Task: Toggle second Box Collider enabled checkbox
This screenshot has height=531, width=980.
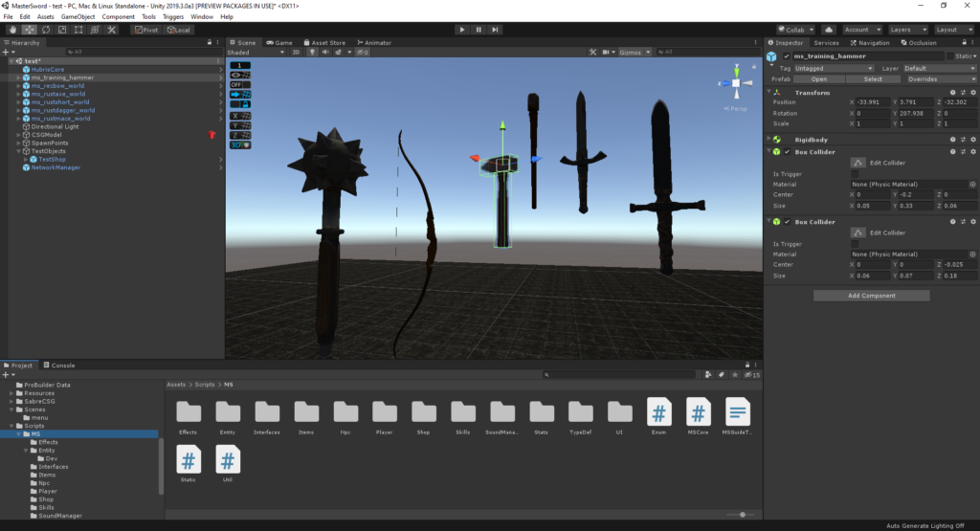Action: pyautogui.click(x=788, y=222)
